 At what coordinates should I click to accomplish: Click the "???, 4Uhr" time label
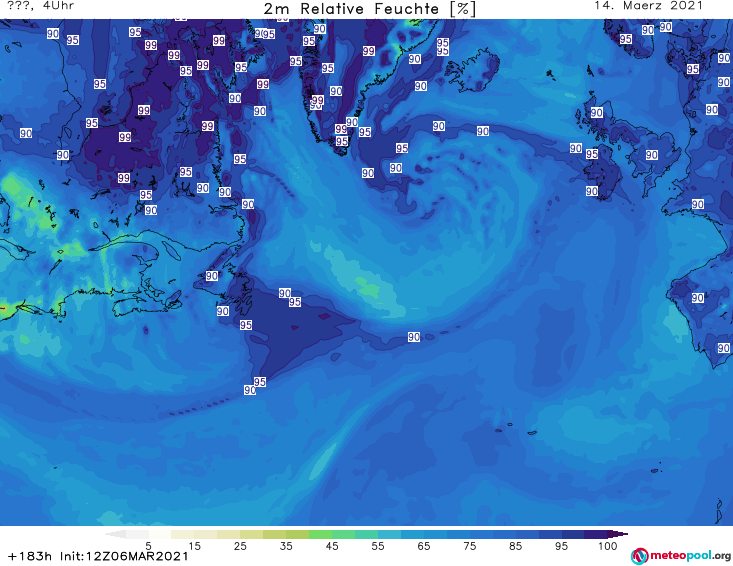[x=40, y=6]
